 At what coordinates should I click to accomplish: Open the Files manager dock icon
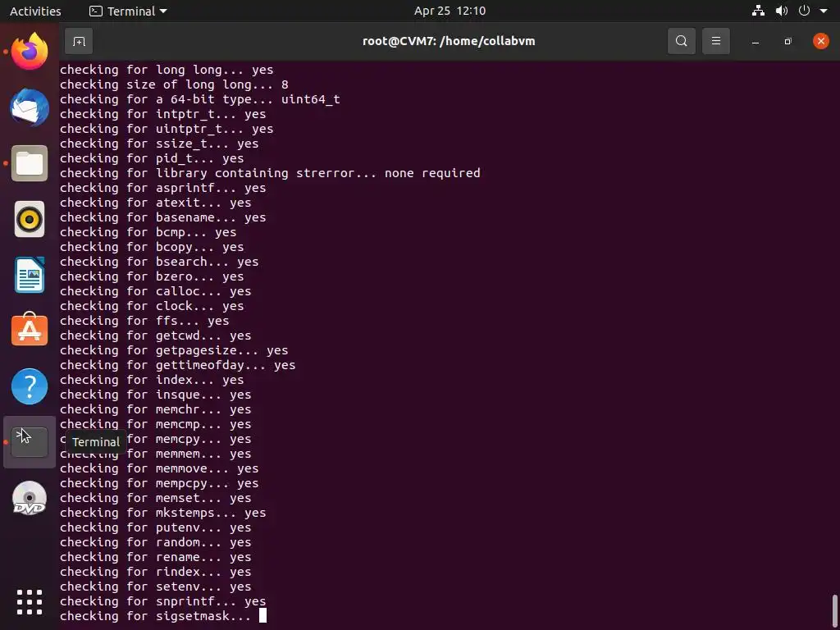click(30, 163)
